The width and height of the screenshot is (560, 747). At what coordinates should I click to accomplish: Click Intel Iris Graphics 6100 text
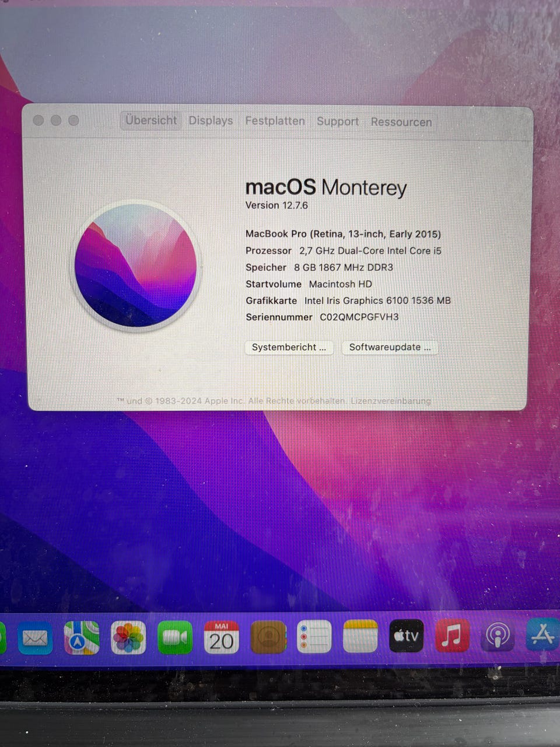click(377, 301)
